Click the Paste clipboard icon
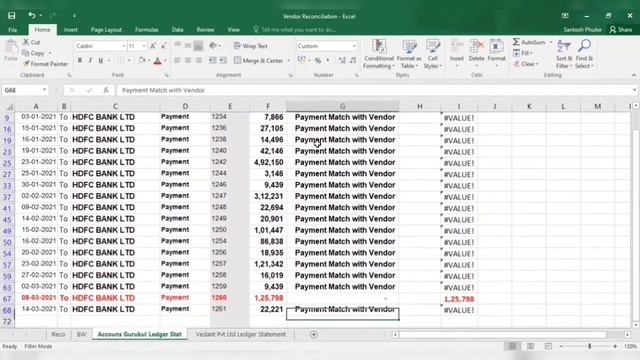 click(x=11, y=51)
